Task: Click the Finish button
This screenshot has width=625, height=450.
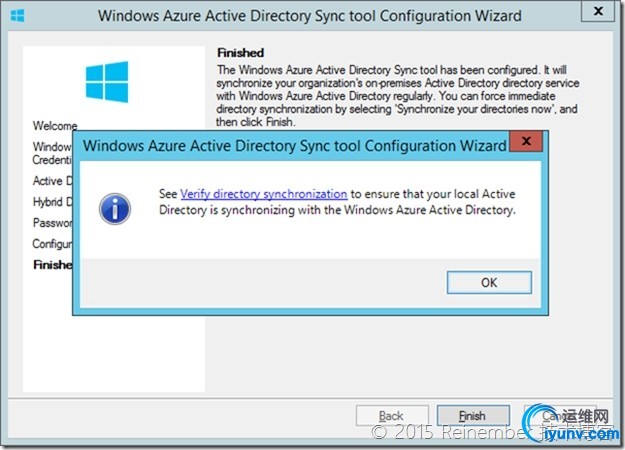Action: point(473,416)
